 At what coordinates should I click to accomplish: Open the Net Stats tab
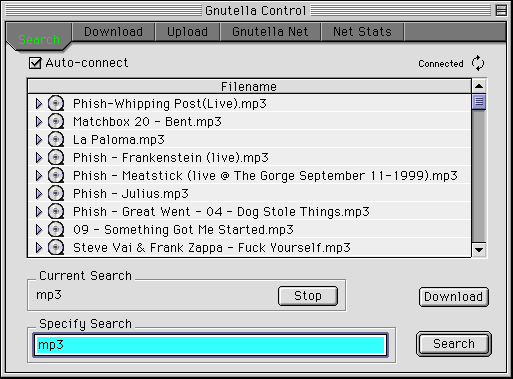[x=362, y=32]
